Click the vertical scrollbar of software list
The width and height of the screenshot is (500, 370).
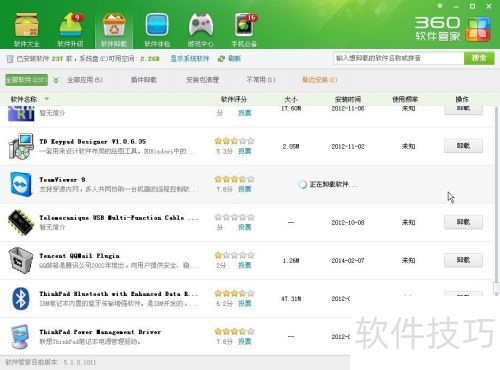(496, 200)
